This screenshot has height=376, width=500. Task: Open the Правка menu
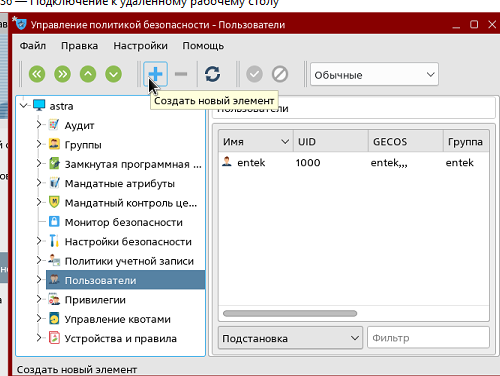[x=79, y=46]
